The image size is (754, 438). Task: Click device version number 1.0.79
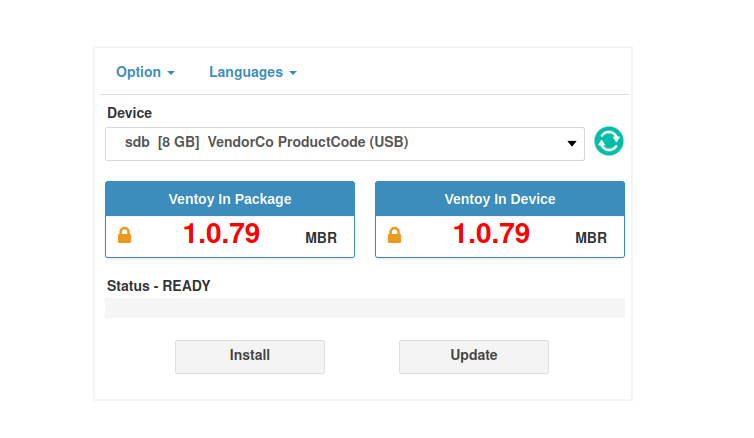[x=491, y=234]
